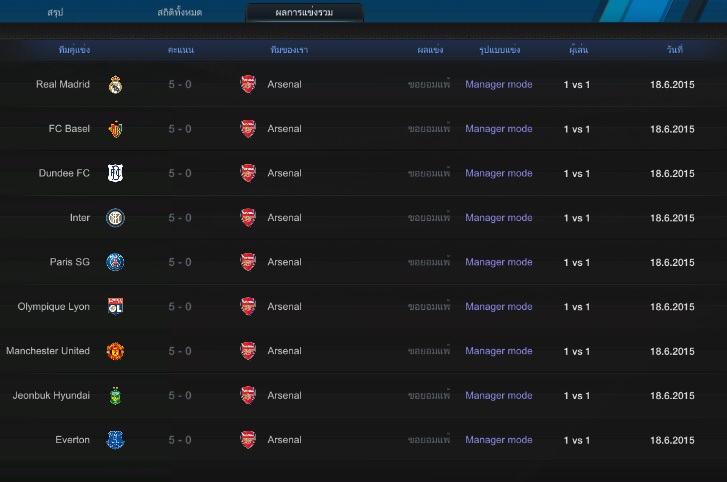Screen dimensions: 727x482
Task: Click the คะแนน column header
Action: (181, 49)
